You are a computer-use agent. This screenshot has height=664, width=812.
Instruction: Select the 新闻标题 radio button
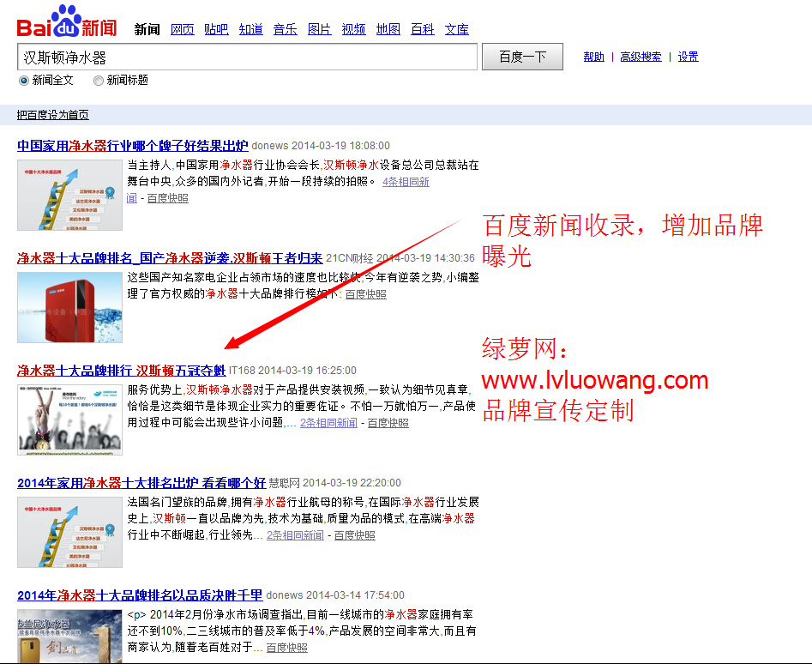pos(99,81)
